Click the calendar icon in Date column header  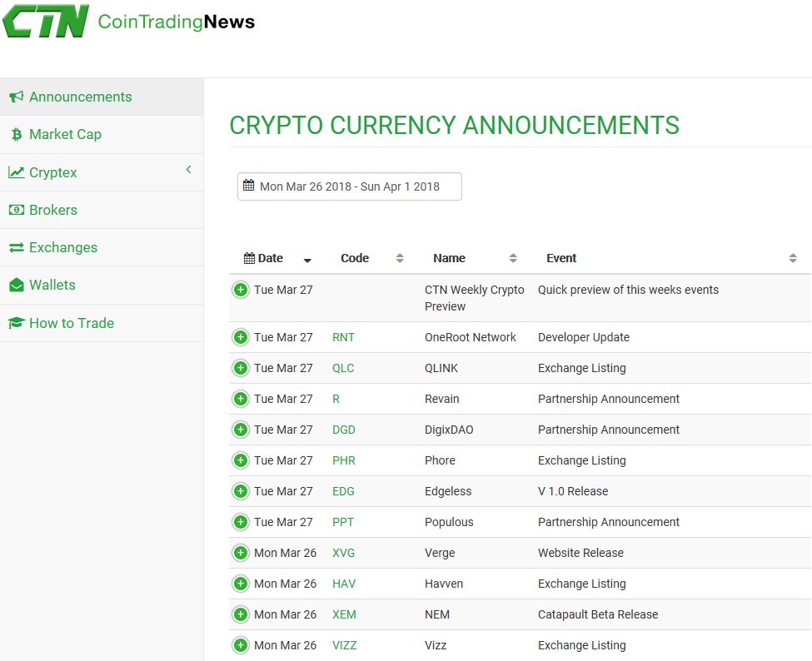pos(249,258)
